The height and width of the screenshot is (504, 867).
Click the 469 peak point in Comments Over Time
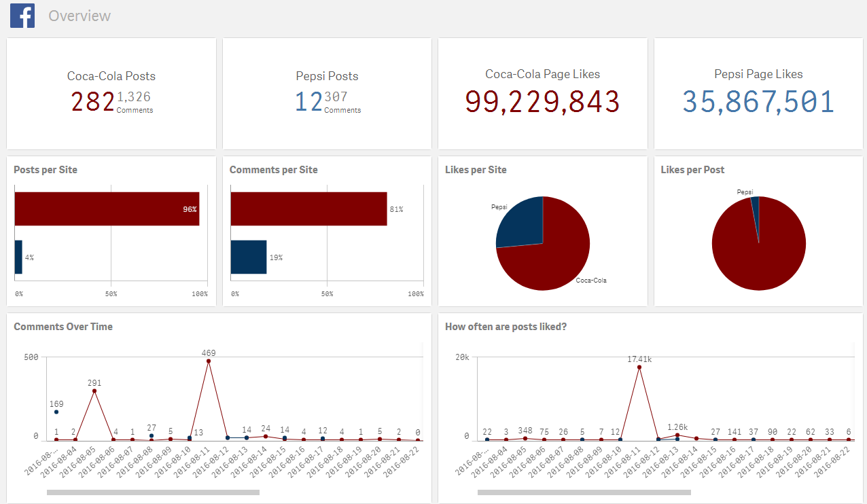[x=209, y=361]
